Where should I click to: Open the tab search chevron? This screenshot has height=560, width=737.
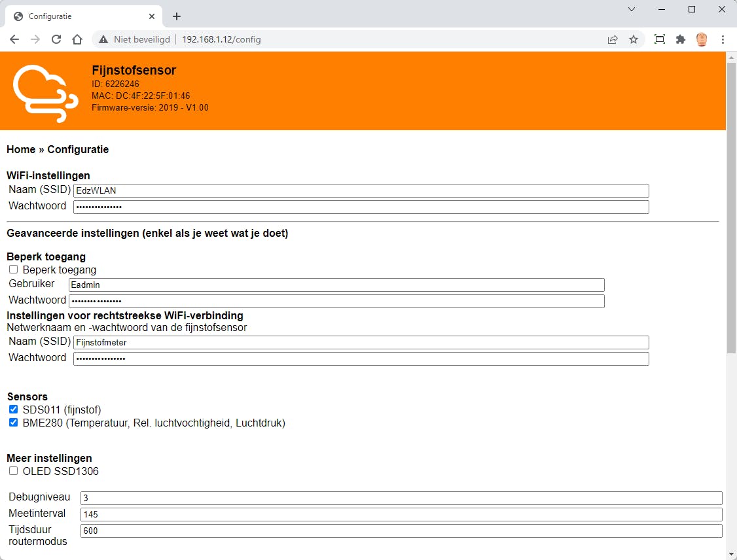(x=632, y=9)
